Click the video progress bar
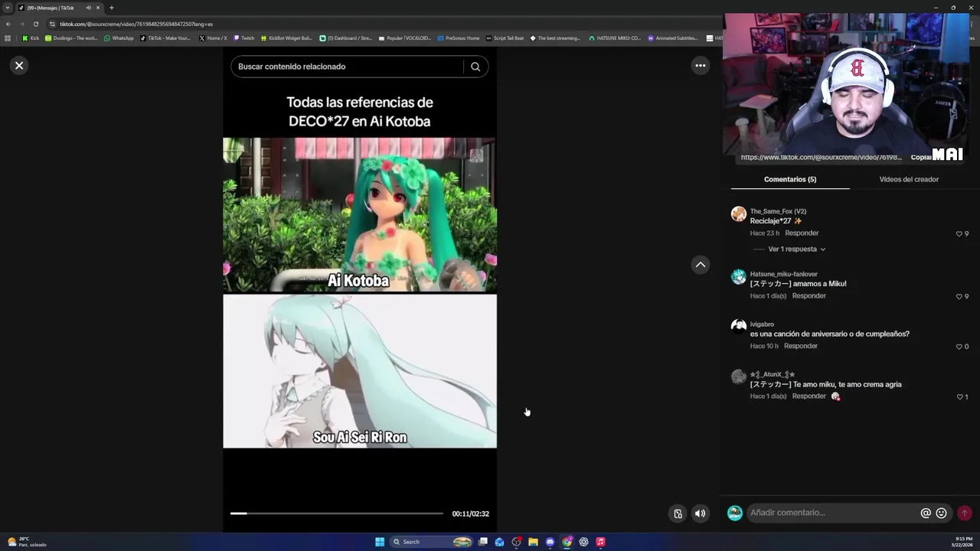980x551 pixels. tap(337, 514)
